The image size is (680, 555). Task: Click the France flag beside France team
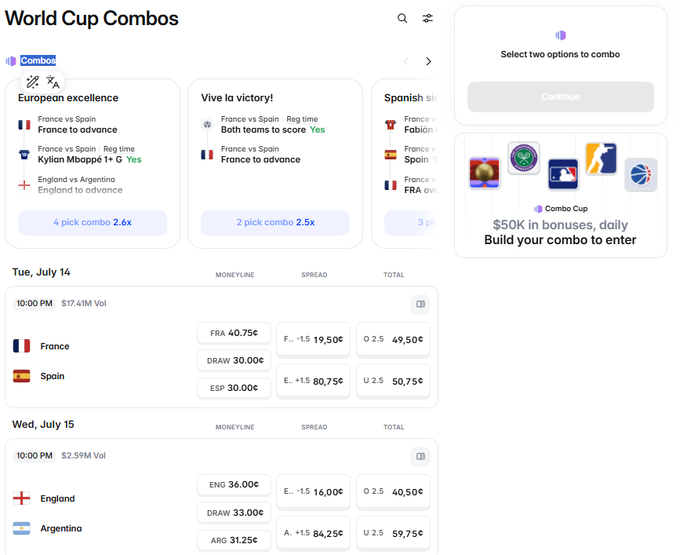tap(21, 346)
